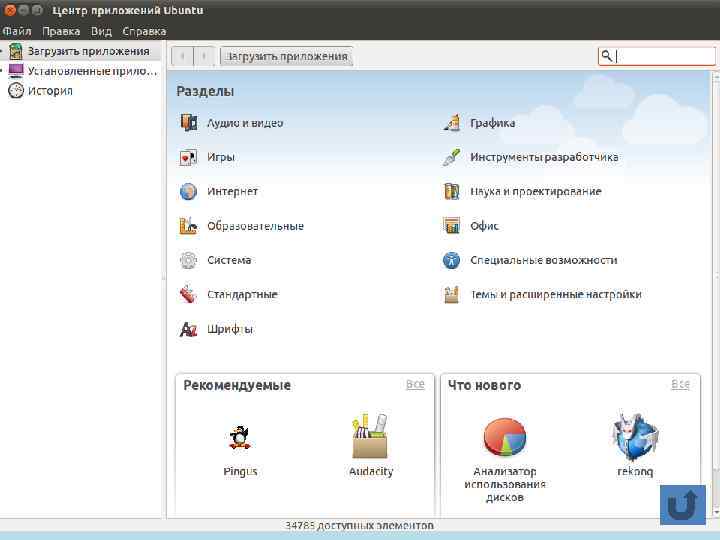Open the Аудио и видео category icon
The width and height of the screenshot is (720, 540).
pyautogui.click(x=189, y=123)
